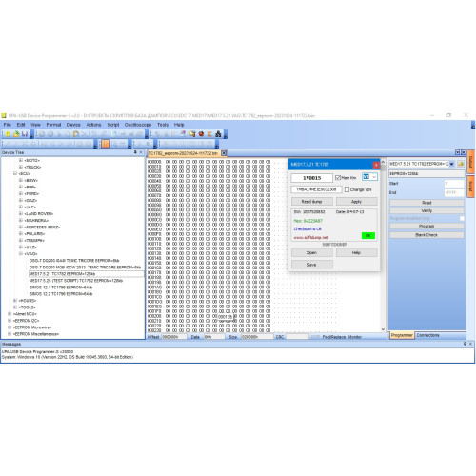Switch to the Connections tab

click(x=427, y=335)
